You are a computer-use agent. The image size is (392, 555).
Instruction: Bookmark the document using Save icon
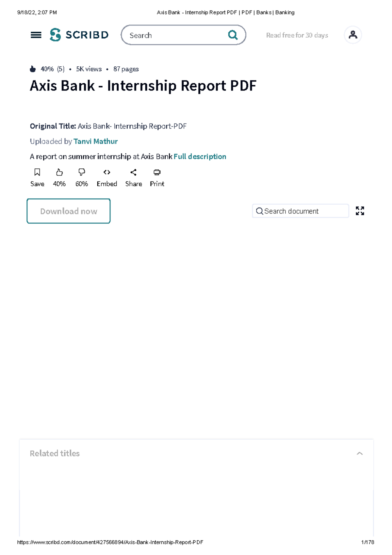[x=37, y=172]
